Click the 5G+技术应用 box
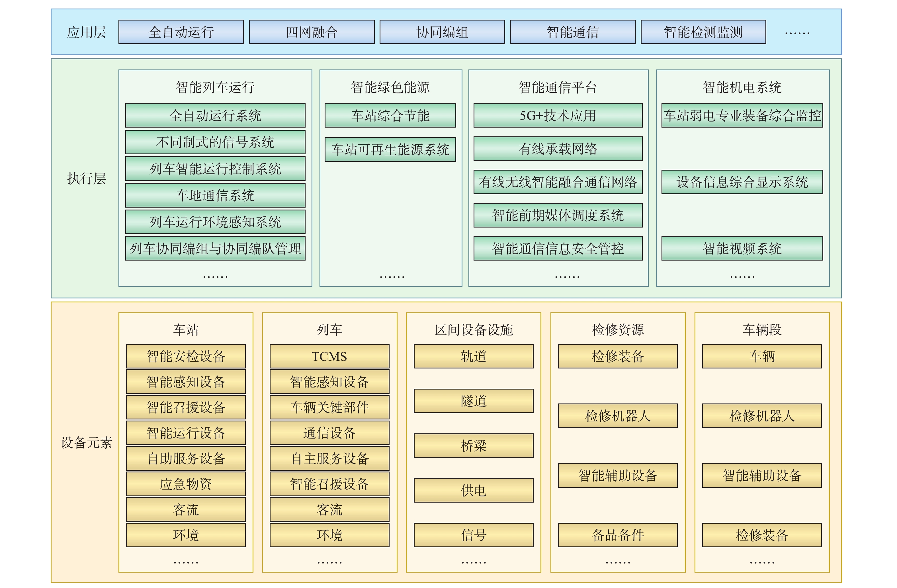 pos(558,115)
